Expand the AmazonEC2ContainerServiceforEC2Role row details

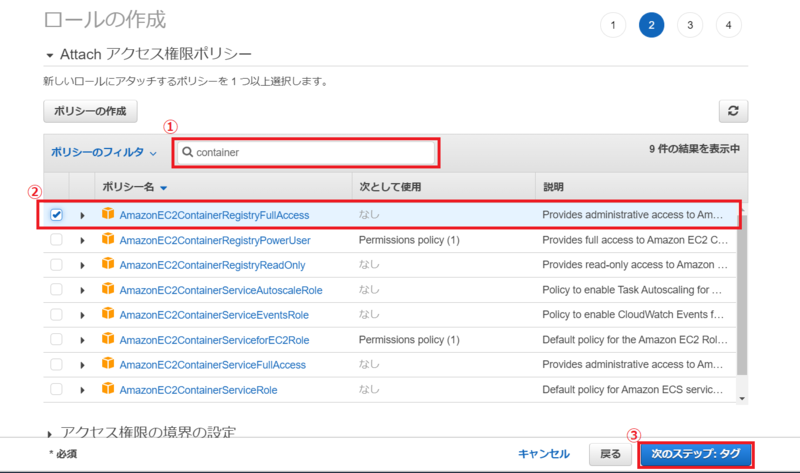pyautogui.click(x=82, y=340)
